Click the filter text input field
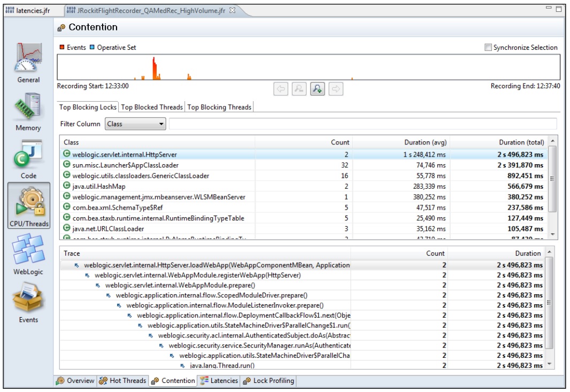The width and height of the screenshot is (570, 392). coord(363,124)
